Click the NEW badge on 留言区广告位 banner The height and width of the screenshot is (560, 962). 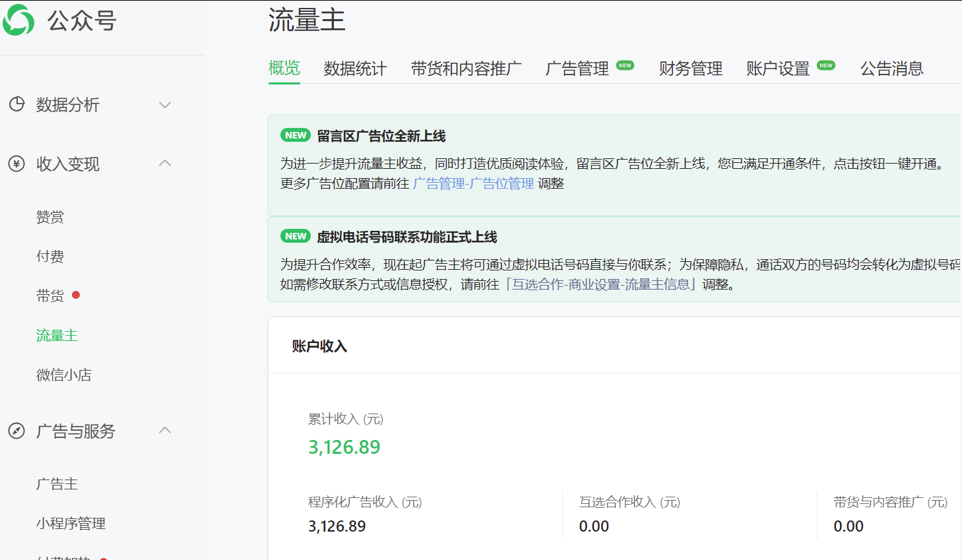(x=295, y=135)
